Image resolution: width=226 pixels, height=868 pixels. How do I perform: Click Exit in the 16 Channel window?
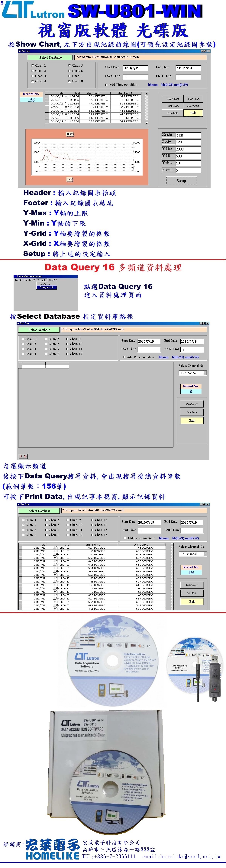click(x=192, y=602)
